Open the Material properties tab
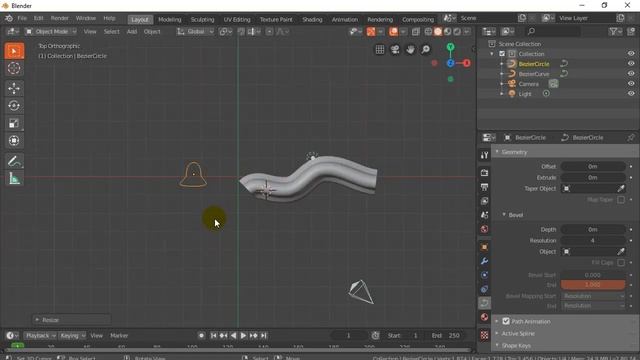 [484, 317]
